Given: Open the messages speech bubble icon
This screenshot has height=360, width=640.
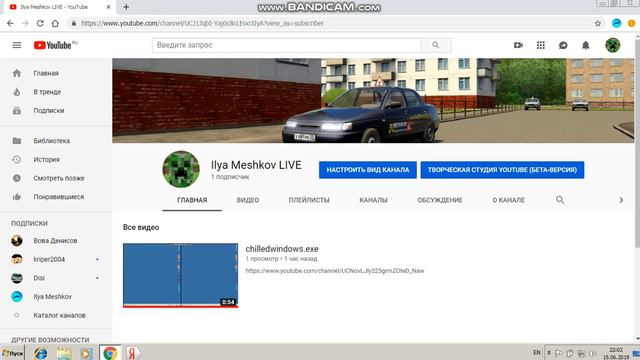Looking at the screenshot, I should point(563,45).
